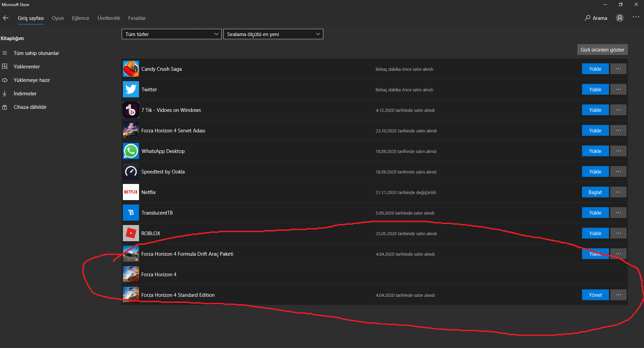Click the 7 Tik app icon
This screenshot has height=348, width=644.
[x=131, y=110]
